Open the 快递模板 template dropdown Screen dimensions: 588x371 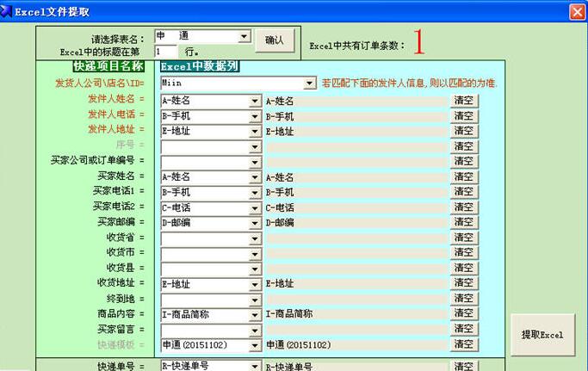(255, 345)
